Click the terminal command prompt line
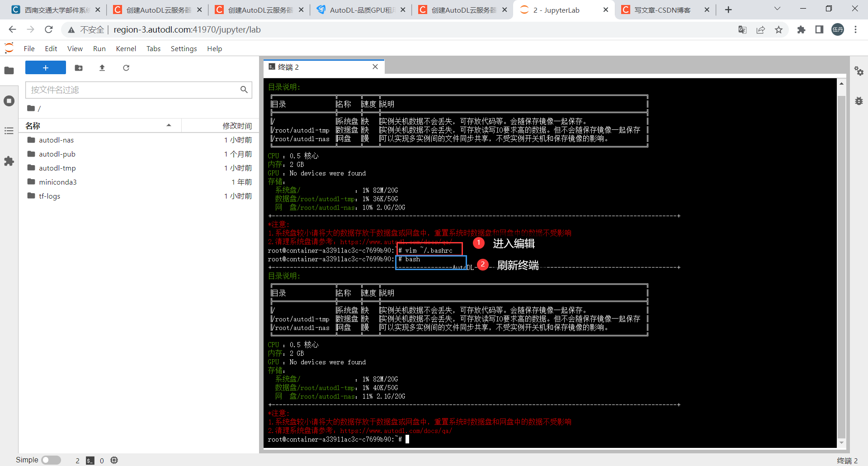Screen dimensions: 868x466 (x=338, y=439)
